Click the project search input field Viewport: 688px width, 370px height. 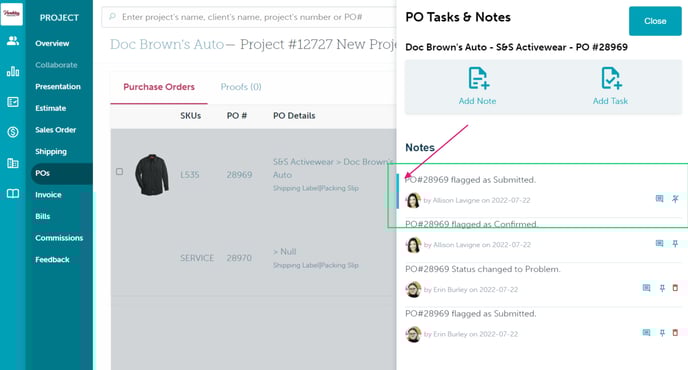(249, 17)
